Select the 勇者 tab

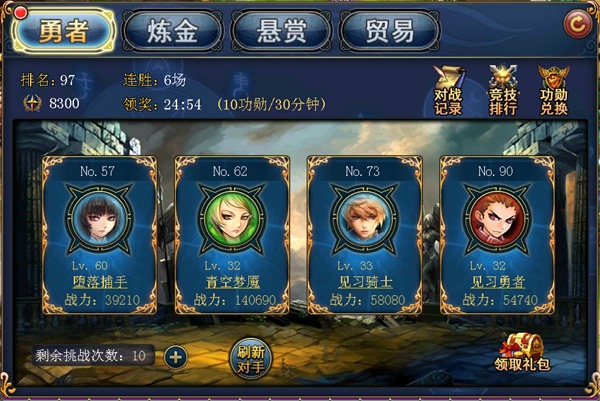point(64,31)
